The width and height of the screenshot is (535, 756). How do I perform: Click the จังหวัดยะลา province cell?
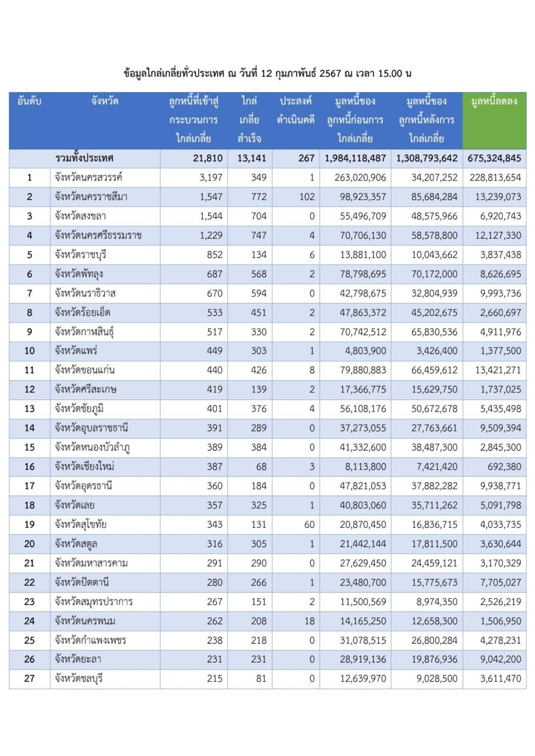pyautogui.click(x=78, y=659)
